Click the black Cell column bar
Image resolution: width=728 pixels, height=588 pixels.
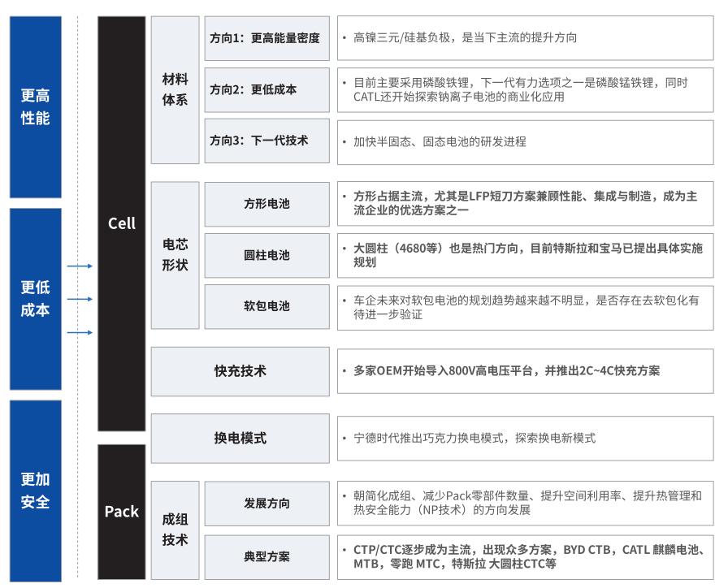[120, 223]
